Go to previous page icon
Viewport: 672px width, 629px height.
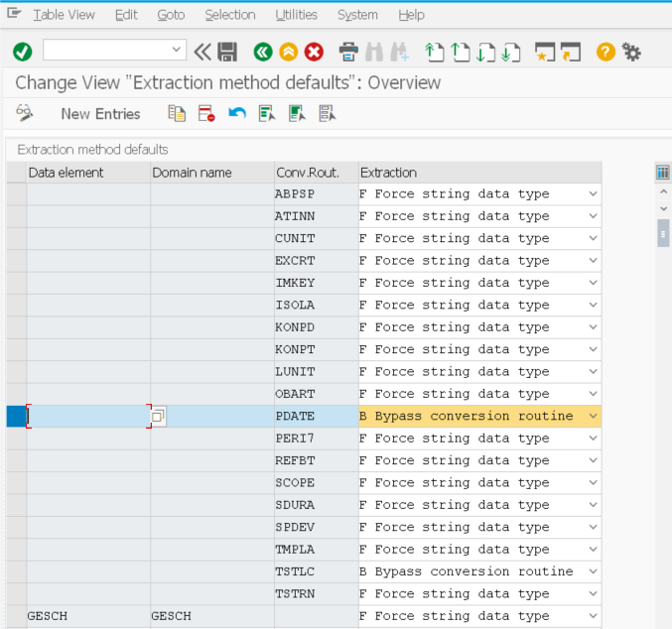[461, 53]
